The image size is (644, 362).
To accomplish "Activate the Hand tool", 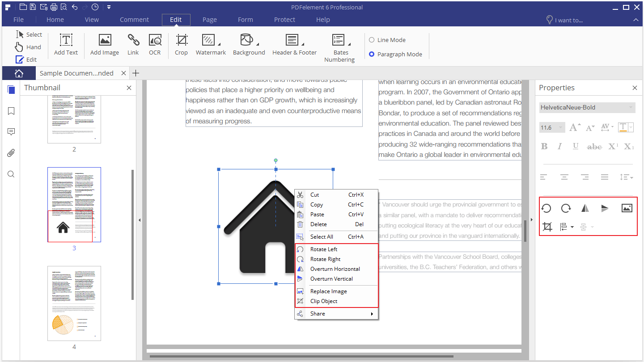I will point(28,47).
